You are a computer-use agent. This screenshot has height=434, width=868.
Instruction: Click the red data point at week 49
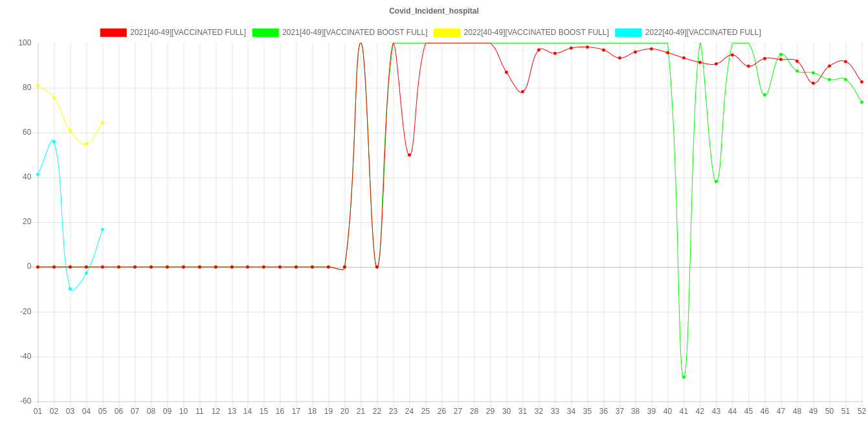pyautogui.click(x=813, y=83)
